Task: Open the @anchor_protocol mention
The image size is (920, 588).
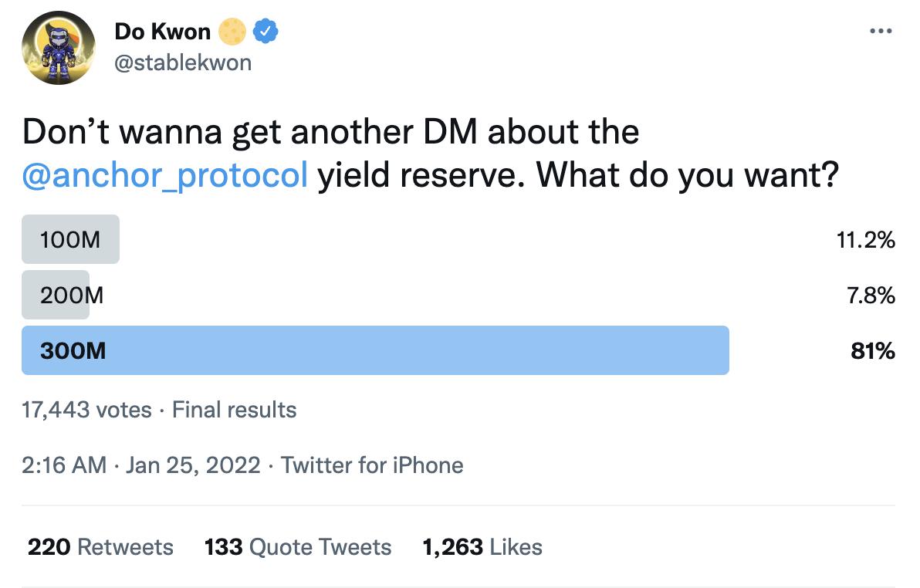Action: pyautogui.click(x=165, y=176)
